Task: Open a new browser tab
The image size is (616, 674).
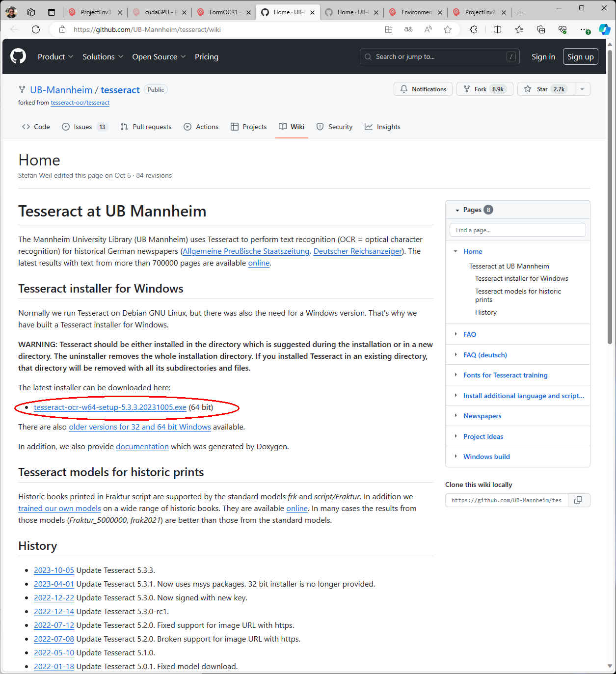Action: point(520,12)
